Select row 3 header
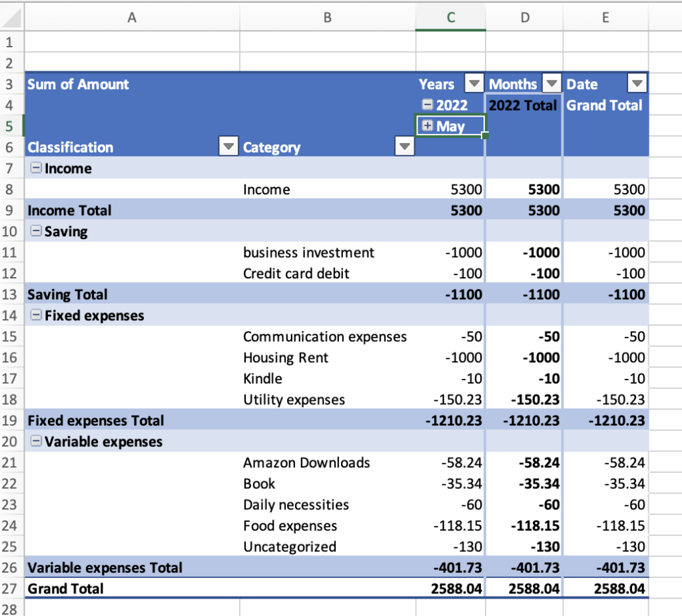The image size is (682, 616). click(x=11, y=84)
